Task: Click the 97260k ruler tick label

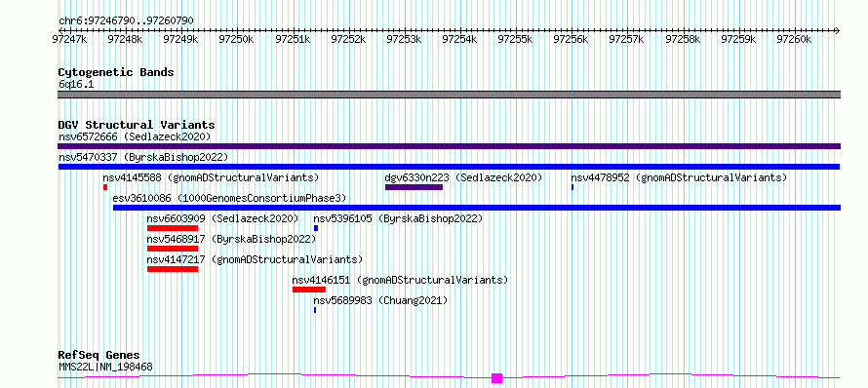Action: [795, 39]
